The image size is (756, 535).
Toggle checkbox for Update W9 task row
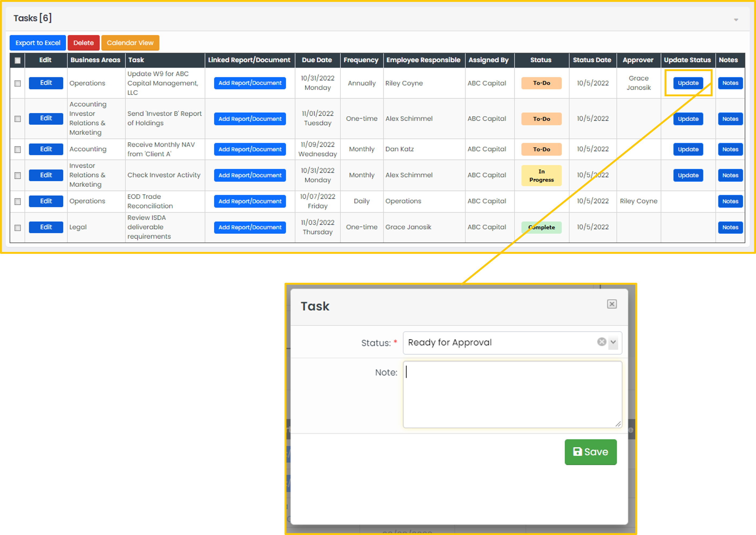click(x=17, y=83)
